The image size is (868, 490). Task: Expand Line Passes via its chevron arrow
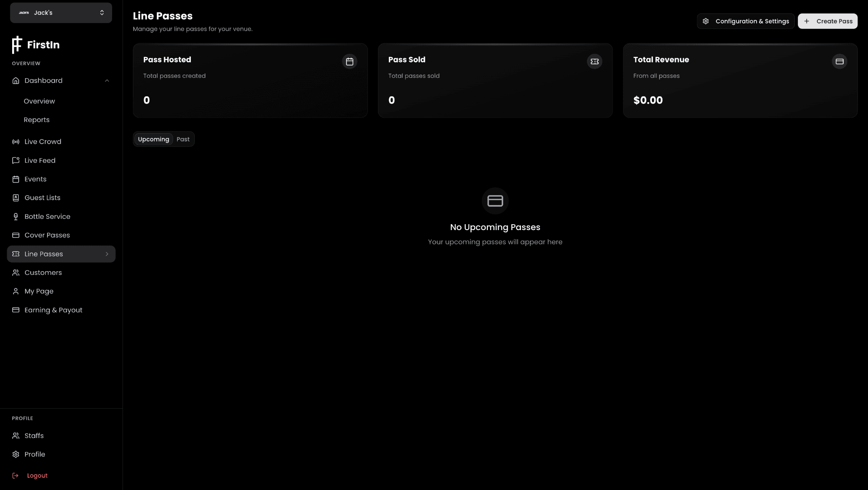click(x=107, y=254)
